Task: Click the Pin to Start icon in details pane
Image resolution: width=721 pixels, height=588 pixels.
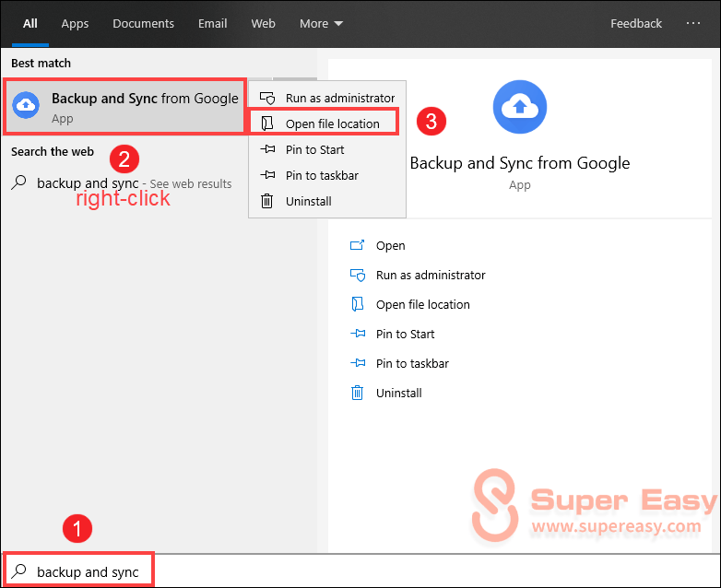Action: pos(358,334)
